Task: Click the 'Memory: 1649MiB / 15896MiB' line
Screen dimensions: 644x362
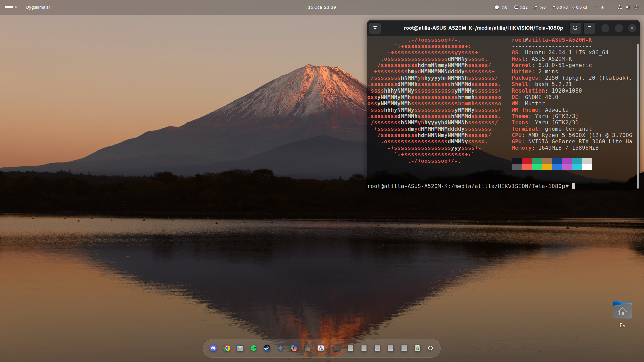Action: (x=555, y=148)
